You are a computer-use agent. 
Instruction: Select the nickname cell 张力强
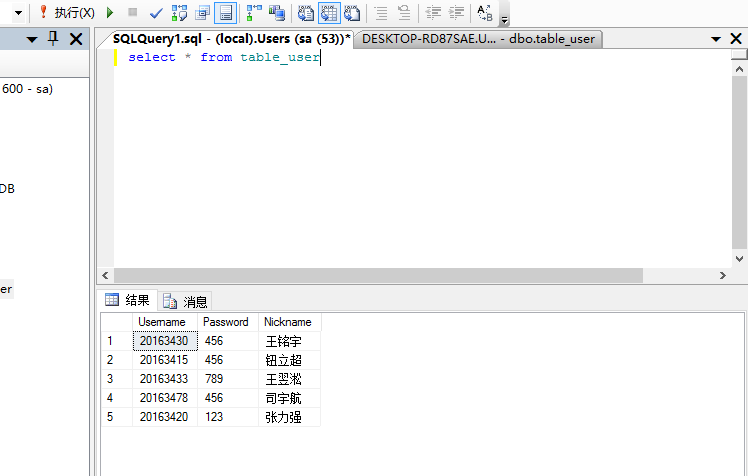tap(290, 417)
